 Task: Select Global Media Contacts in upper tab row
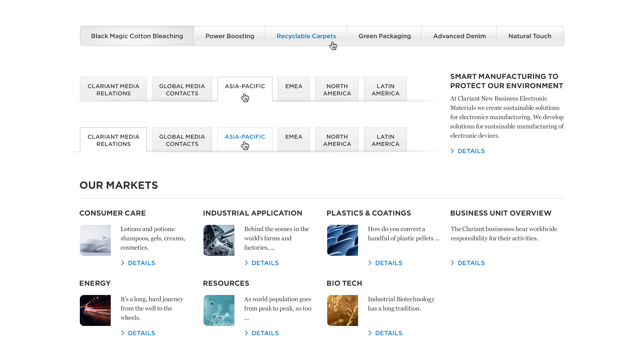point(182,89)
